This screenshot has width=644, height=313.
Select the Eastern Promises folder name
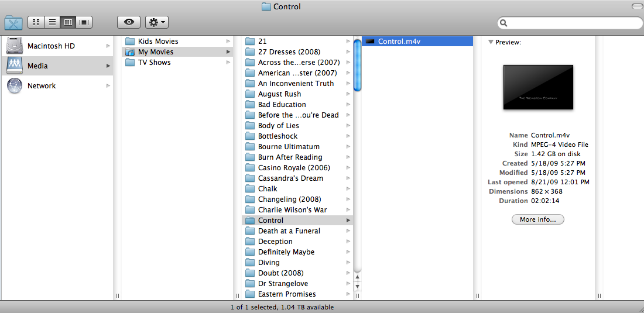(287, 294)
